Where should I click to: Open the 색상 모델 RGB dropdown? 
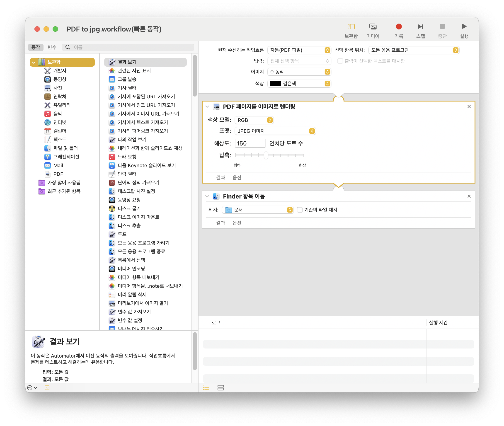[x=254, y=120]
